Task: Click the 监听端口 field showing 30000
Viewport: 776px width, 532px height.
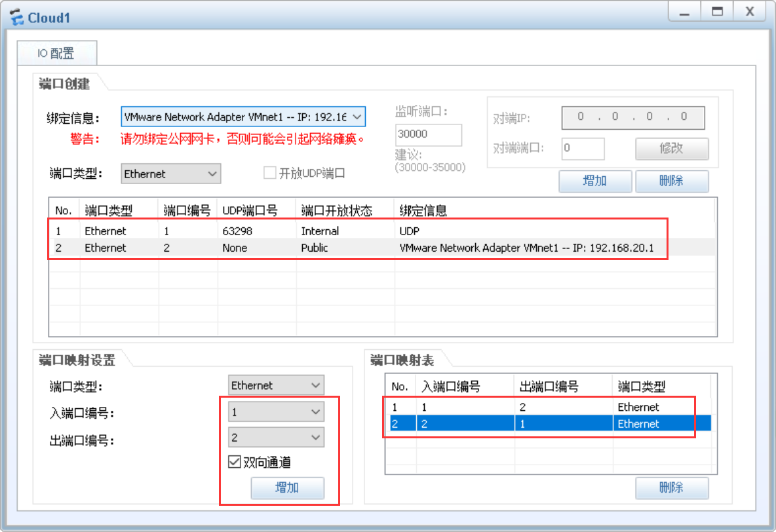Action: pos(429,134)
